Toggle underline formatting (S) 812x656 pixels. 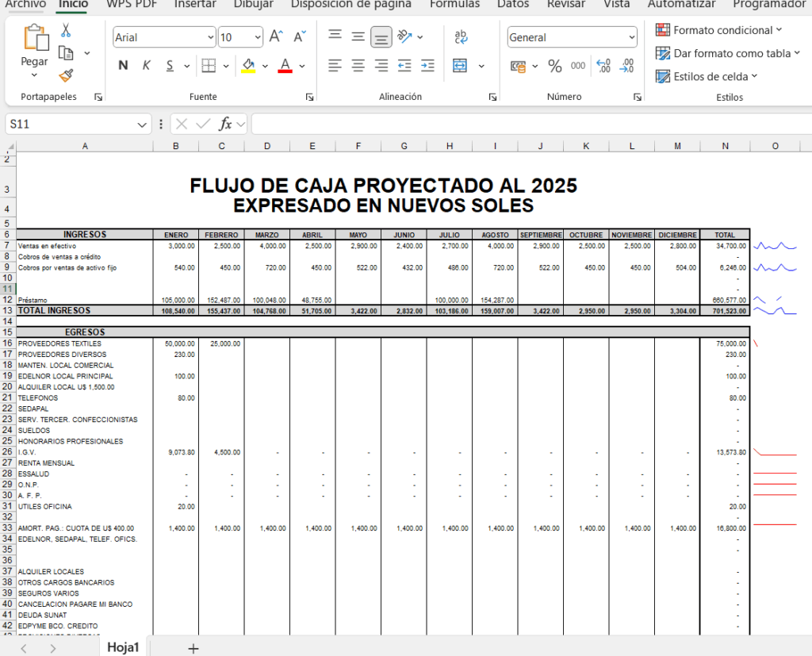(x=170, y=66)
